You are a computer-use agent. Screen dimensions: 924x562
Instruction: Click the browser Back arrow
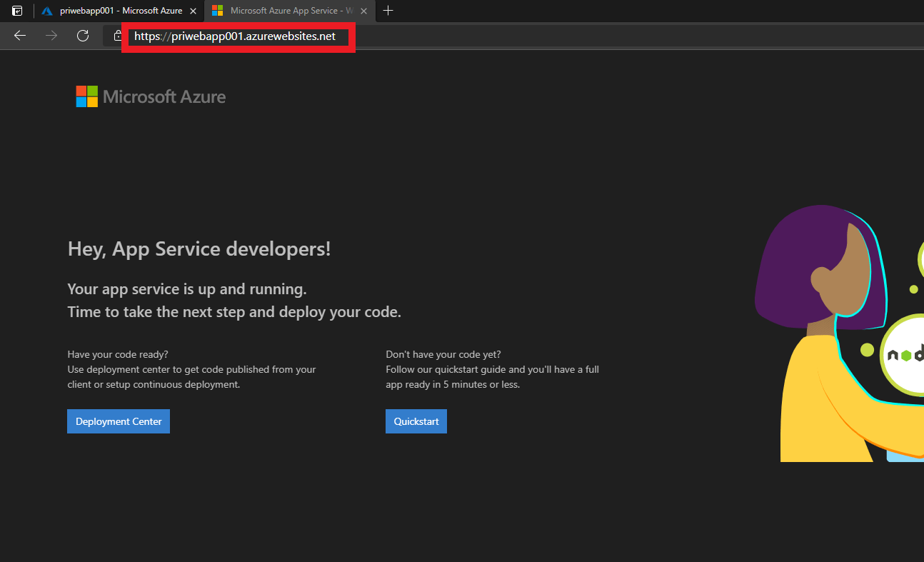(20, 36)
